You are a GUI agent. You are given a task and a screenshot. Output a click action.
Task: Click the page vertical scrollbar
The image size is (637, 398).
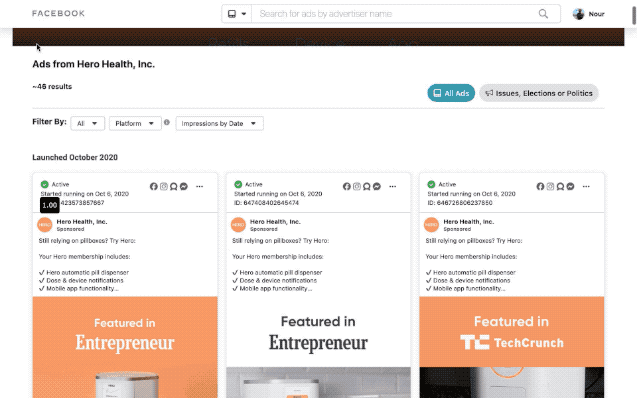point(634,15)
